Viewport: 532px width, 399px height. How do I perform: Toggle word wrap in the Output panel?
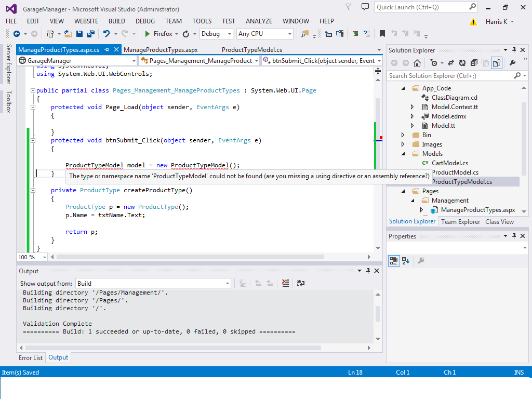[x=300, y=283]
